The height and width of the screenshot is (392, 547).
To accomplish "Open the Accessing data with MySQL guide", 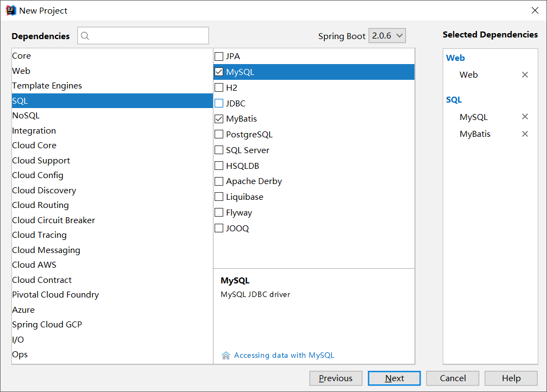I will tap(284, 356).
